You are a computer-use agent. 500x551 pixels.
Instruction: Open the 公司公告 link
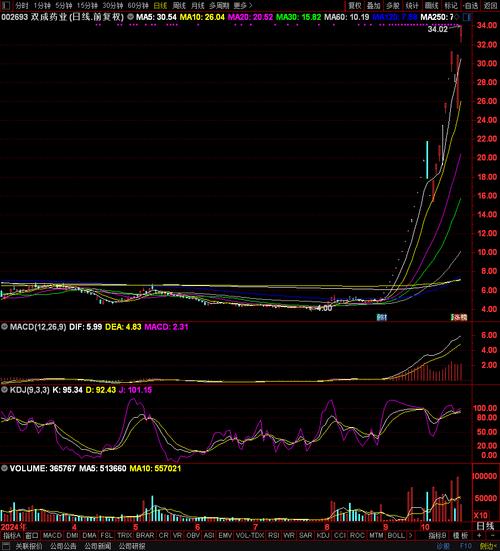pyautogui.click(x=63, y=546)
